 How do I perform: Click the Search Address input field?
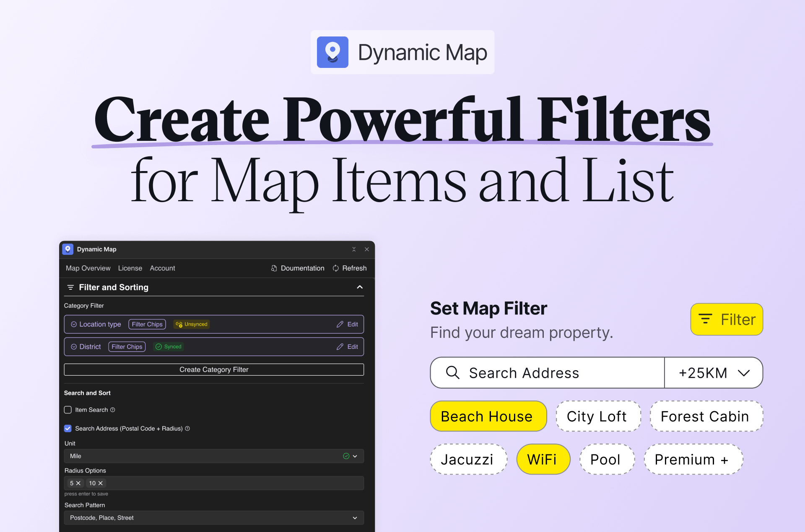click(x=548, y=373)
